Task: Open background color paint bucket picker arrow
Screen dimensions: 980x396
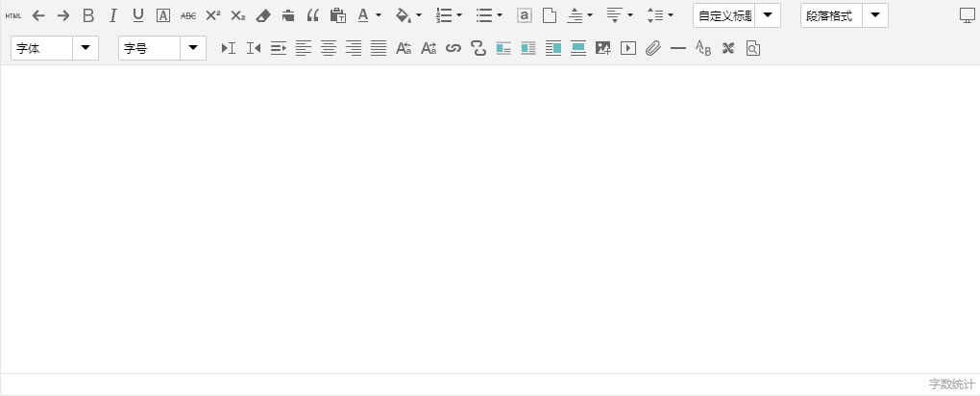Action: [x=419, y=15]
